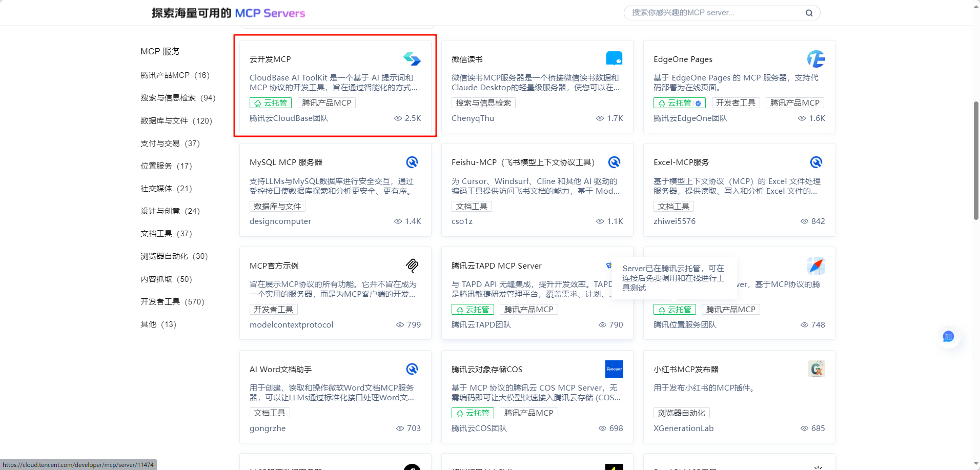Viewport: 980px width, 470px height.
Task: Select 数据库与文件 (120) category
Action: click(x=176, y=121)
